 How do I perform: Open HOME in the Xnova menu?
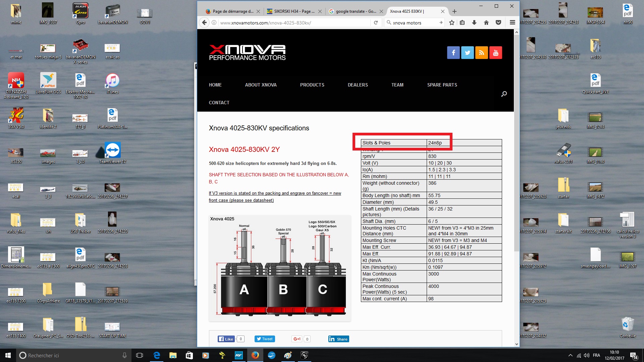(x=215, y=85)
